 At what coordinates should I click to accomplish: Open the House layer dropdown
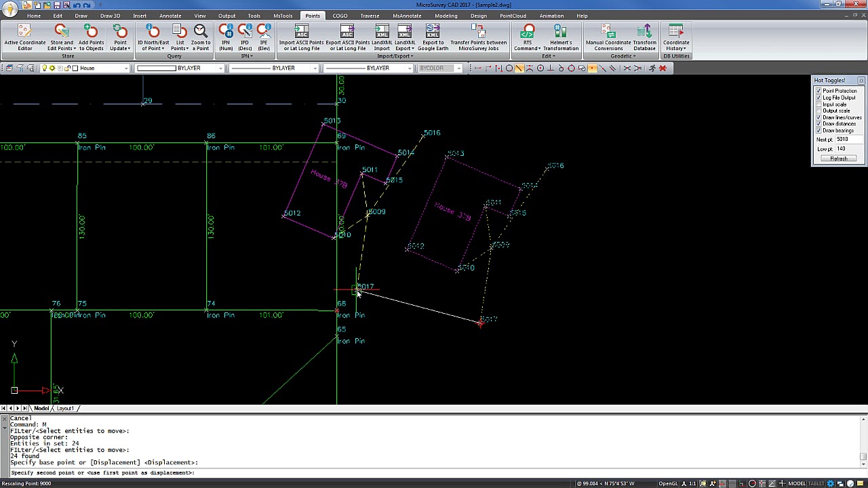tap(126, 68)
